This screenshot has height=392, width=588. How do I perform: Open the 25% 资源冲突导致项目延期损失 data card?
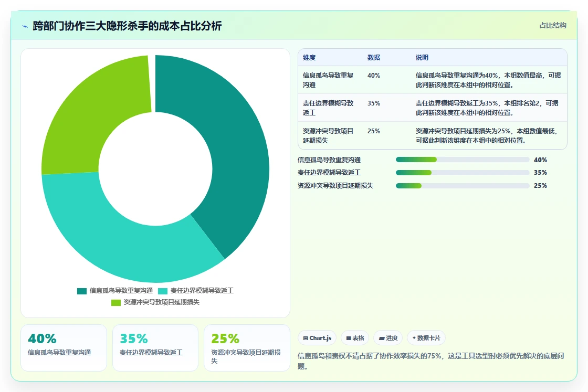coord(247,348)
